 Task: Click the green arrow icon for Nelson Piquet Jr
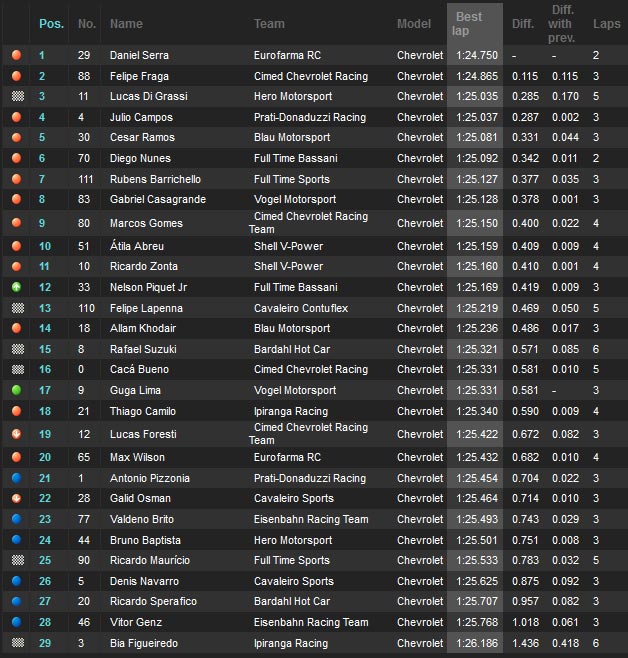click(x=16, y=287)
